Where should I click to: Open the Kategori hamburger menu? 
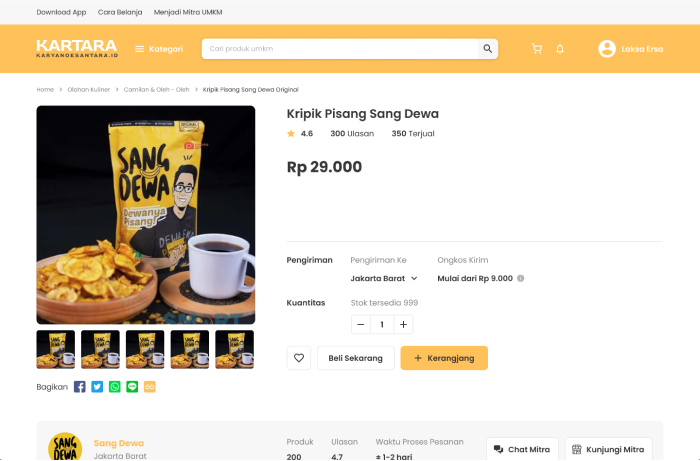(159, 49)
